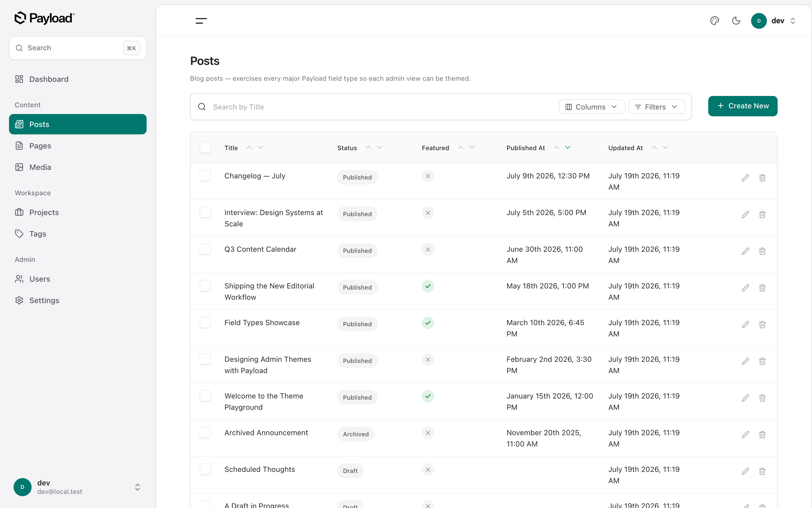Delete the Q3 Content Calendar post
This screenshot has height=508, width=812.
click(x=762, y=251)
